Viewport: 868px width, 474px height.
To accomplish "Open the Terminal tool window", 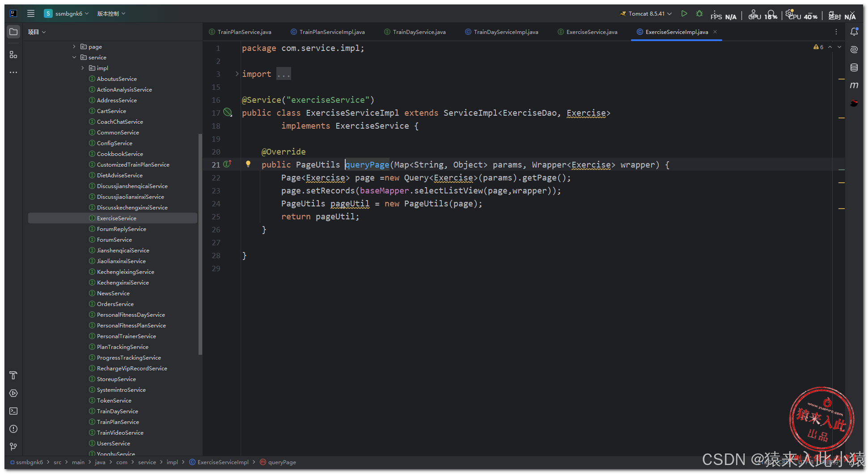I will click(13, 411).
